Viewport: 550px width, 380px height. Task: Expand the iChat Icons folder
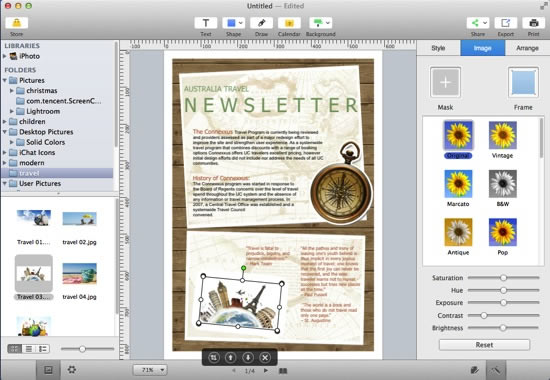[5, 153]
